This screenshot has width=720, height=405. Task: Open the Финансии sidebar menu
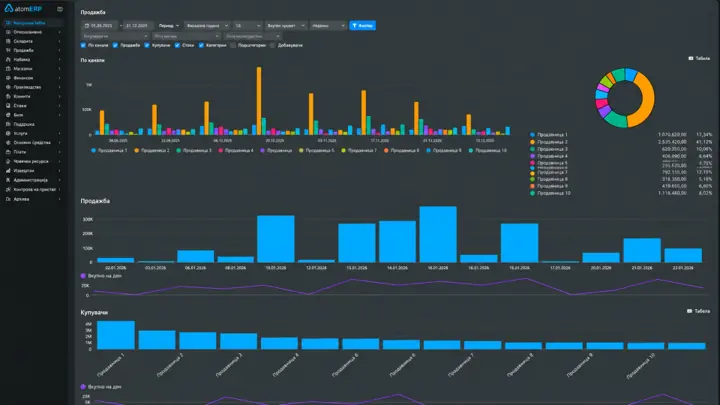tap(32, 78)
